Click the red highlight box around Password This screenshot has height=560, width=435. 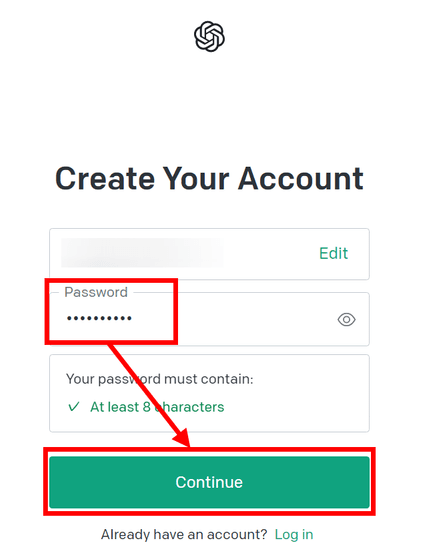111,312
